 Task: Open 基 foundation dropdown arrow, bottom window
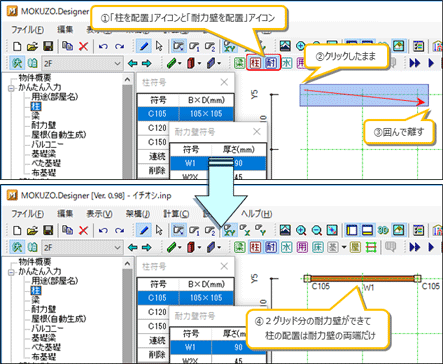(x=344, y=247)
